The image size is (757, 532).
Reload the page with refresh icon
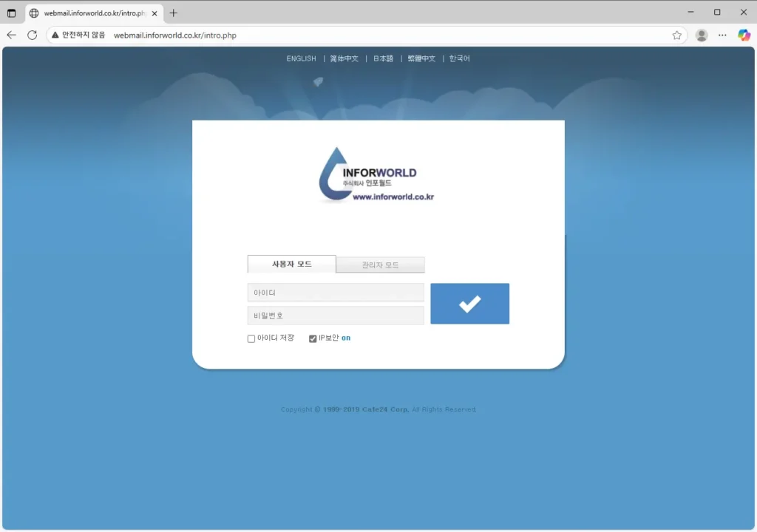(x=33, y=35)
